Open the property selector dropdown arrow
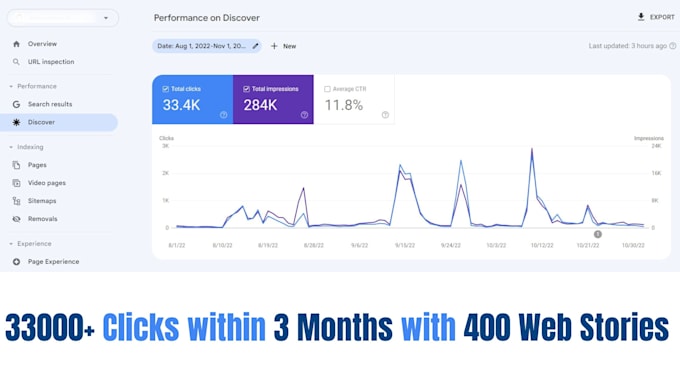The image size is (680, 383). point(106,18)
